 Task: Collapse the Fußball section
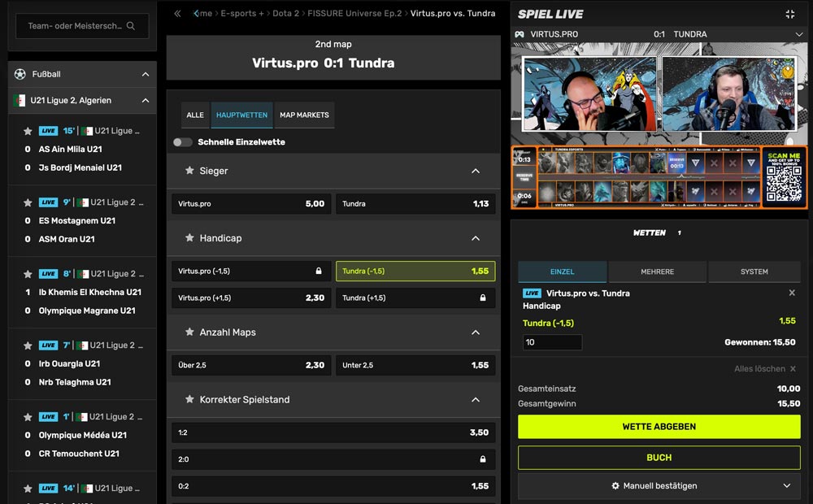pyautogui.click(x=146, y=74)
